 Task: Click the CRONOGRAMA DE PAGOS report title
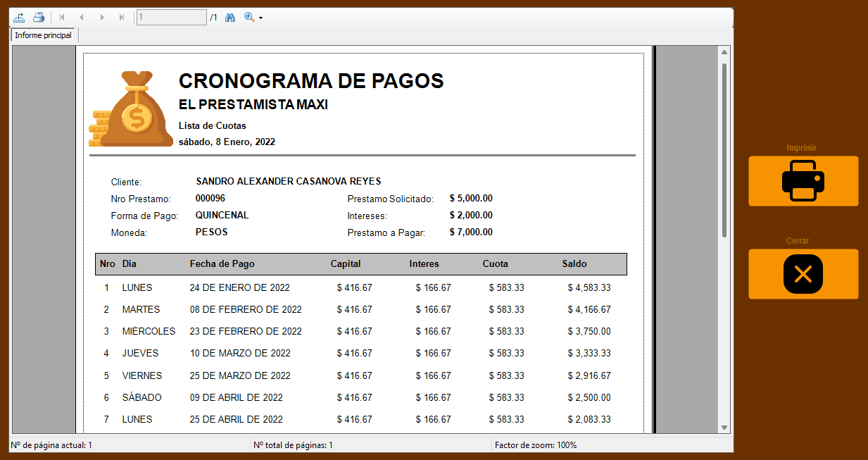311,81
